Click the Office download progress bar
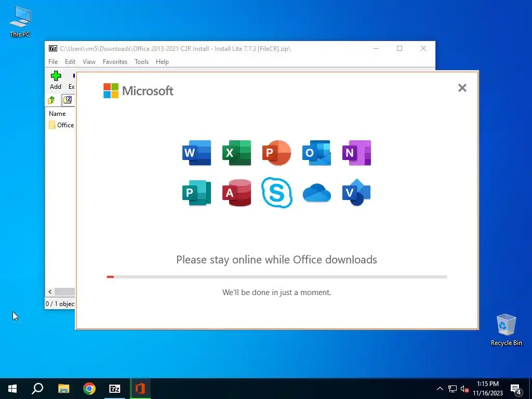Image resolution: width=532 pixels, height=399 pixels. point(276,277)
